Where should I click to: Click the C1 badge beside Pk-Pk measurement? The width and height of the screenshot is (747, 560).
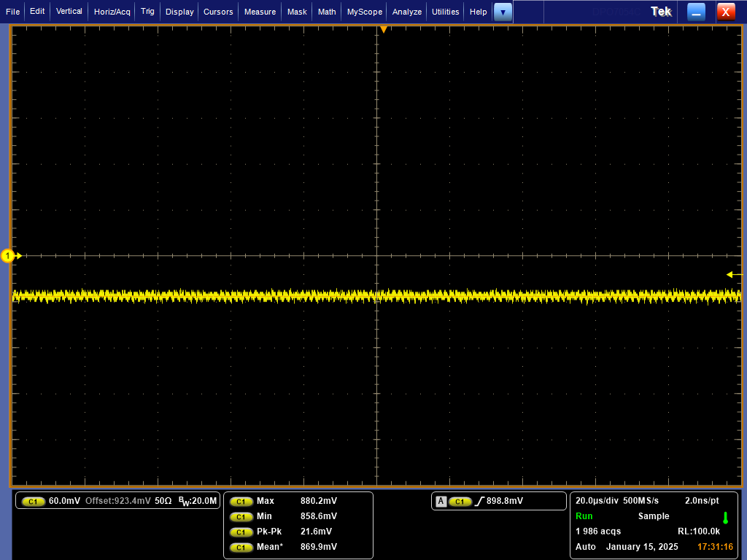241,532
